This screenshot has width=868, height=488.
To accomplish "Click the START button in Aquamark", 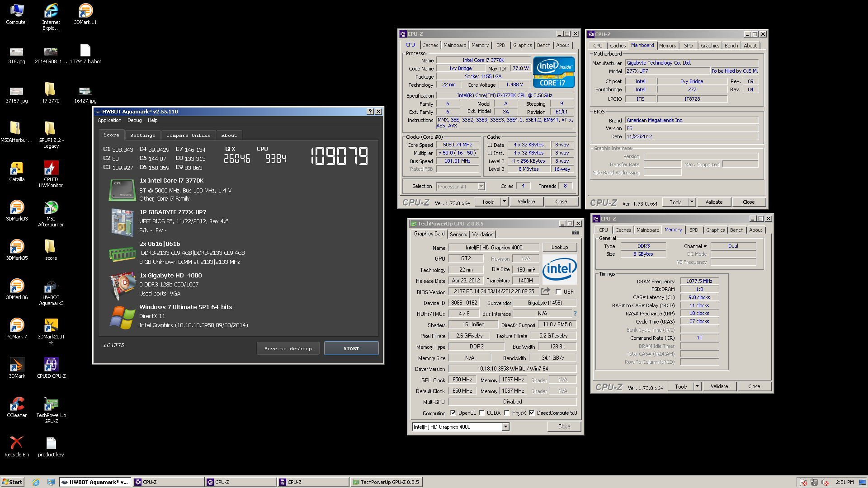I will [x=351, y=348].
